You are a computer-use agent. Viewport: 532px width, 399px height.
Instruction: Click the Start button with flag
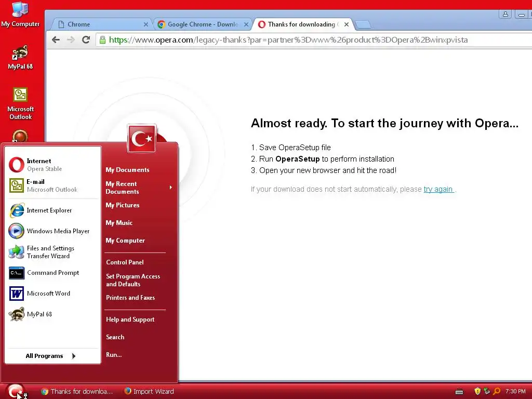[x=15, y=391]
